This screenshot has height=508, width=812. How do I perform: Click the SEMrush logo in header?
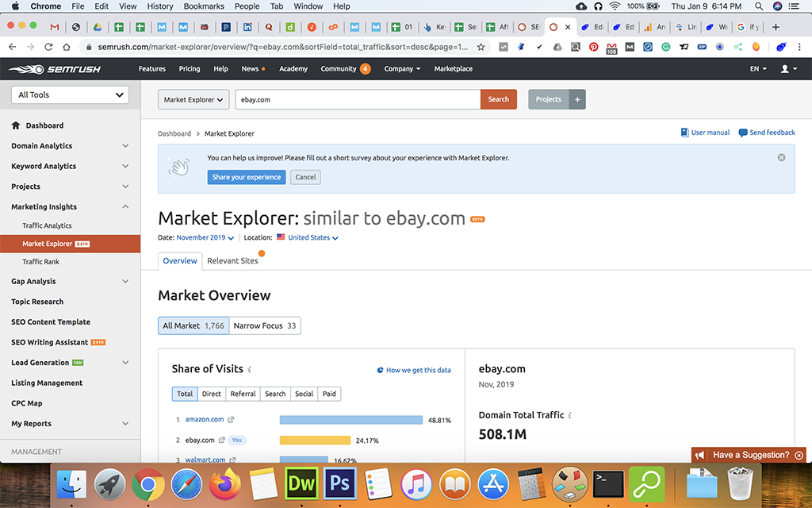(55, 69)
